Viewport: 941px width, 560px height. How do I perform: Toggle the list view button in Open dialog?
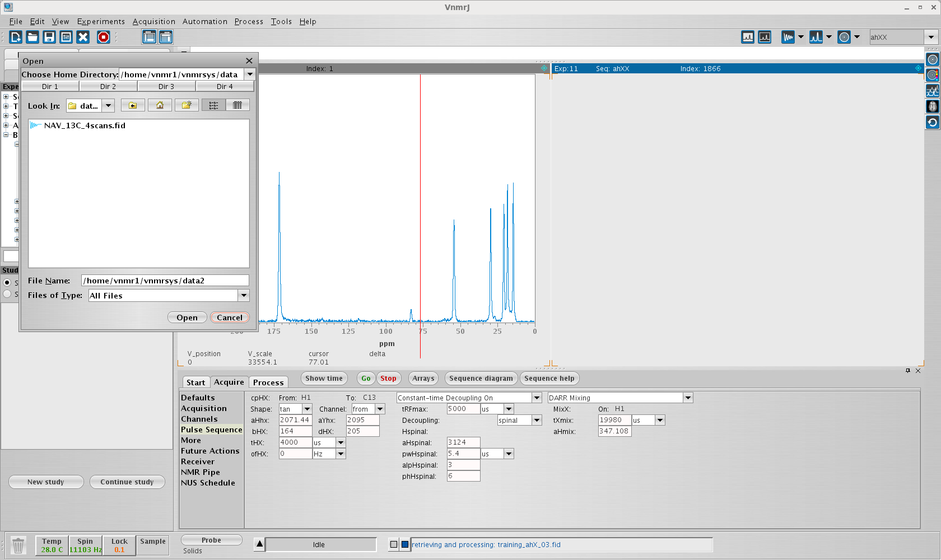coord(213,105)
